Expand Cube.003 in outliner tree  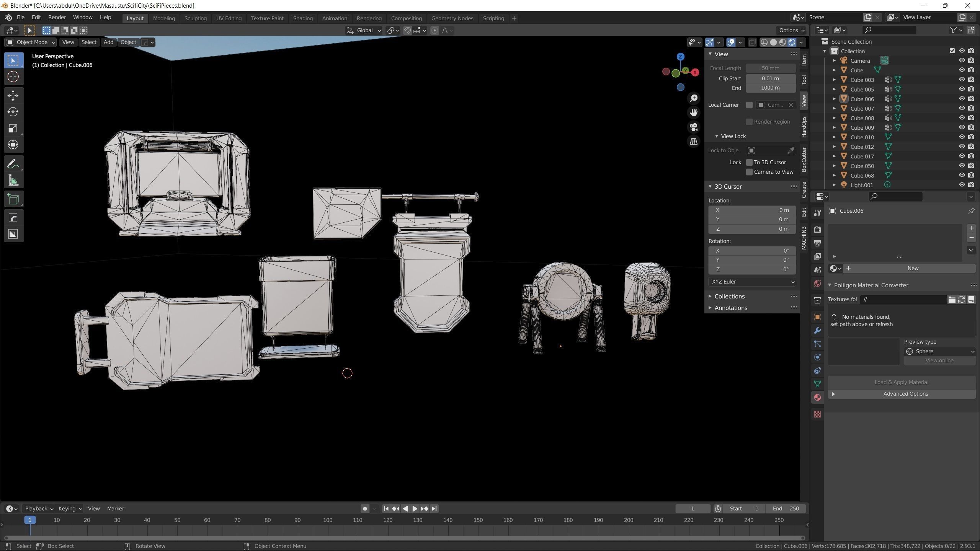(x=834, y=80)
